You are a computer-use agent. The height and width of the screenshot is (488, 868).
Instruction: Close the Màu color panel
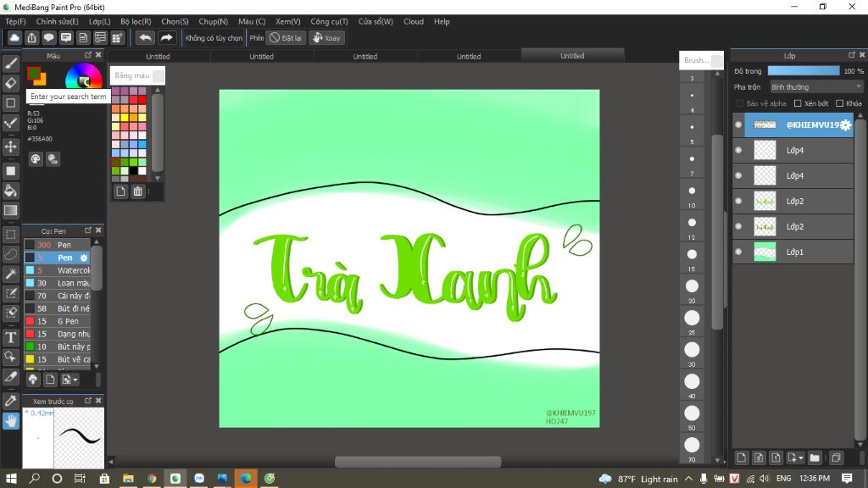[x=98, y=55]
